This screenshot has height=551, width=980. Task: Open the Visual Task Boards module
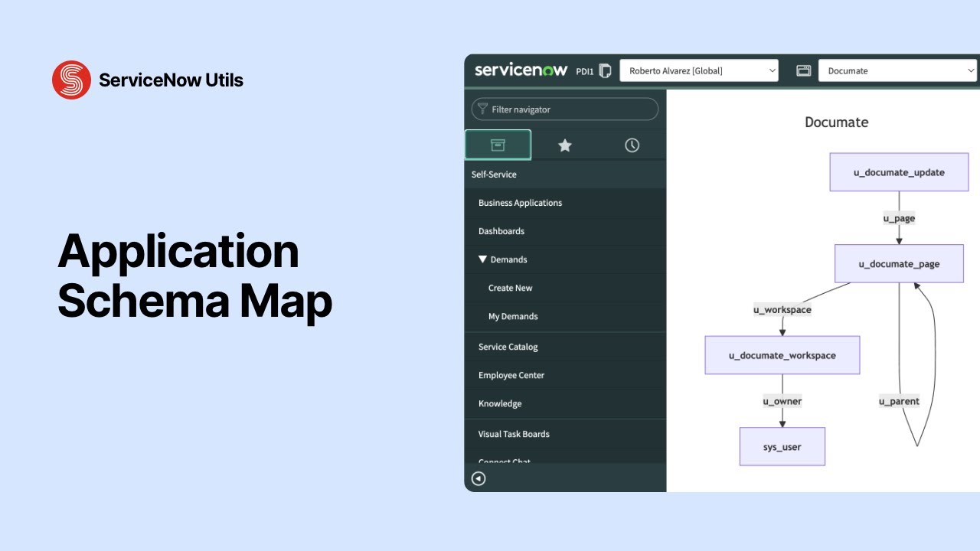[x=565, y=434]
